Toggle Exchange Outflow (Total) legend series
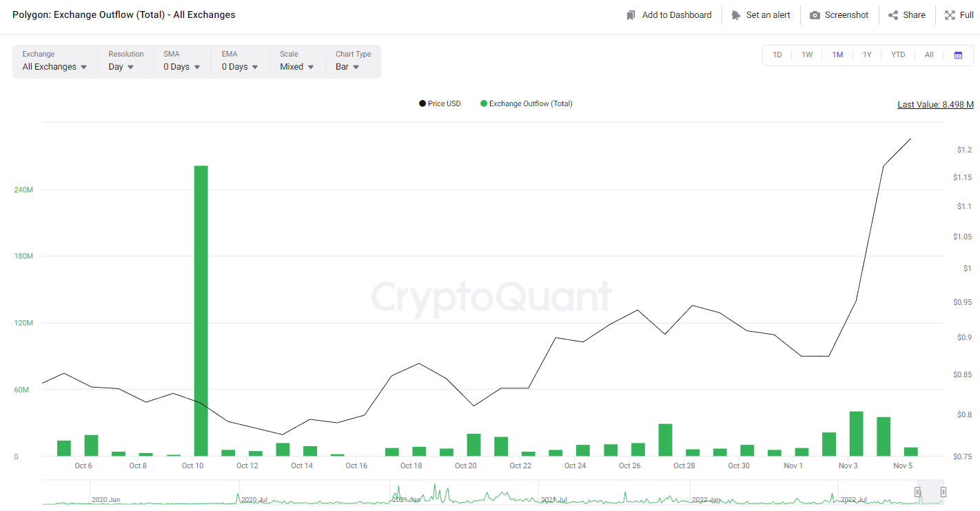The image size is (980, 511). 527,103
